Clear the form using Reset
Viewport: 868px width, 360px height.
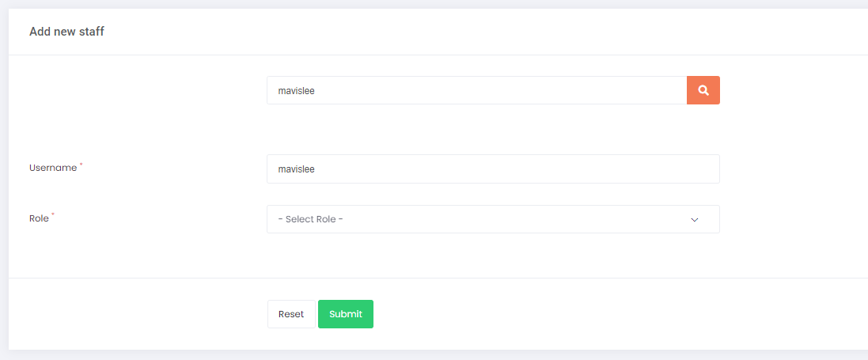[290, 314]
